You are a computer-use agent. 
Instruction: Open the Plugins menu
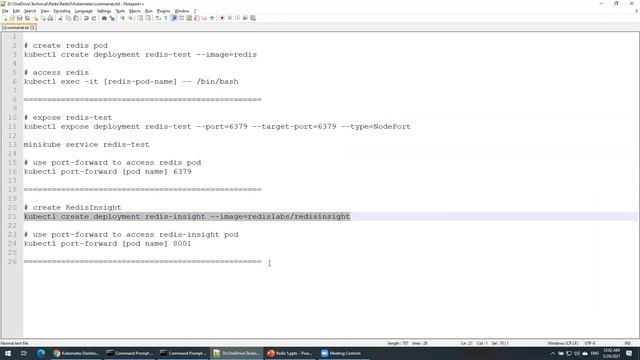[x=163, y=11]
